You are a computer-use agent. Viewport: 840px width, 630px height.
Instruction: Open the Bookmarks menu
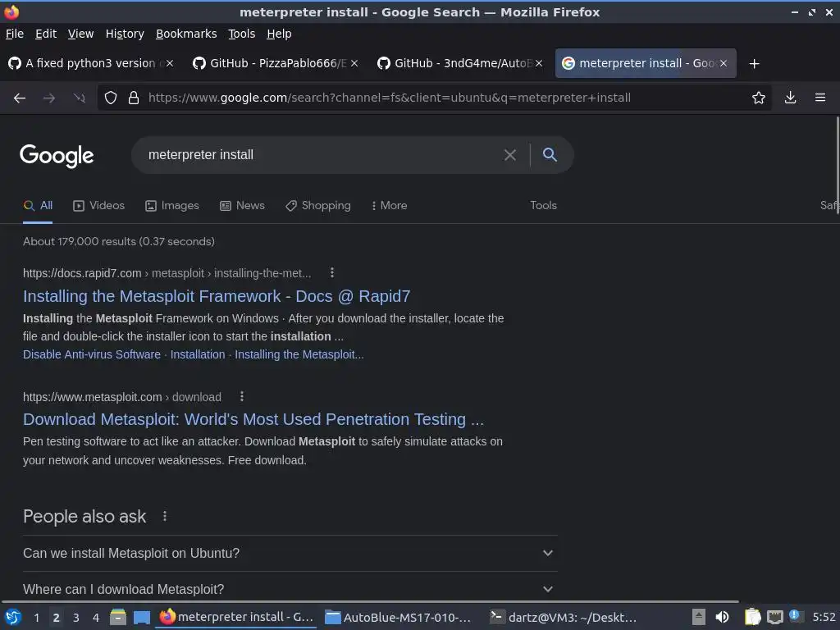(186, 34)
